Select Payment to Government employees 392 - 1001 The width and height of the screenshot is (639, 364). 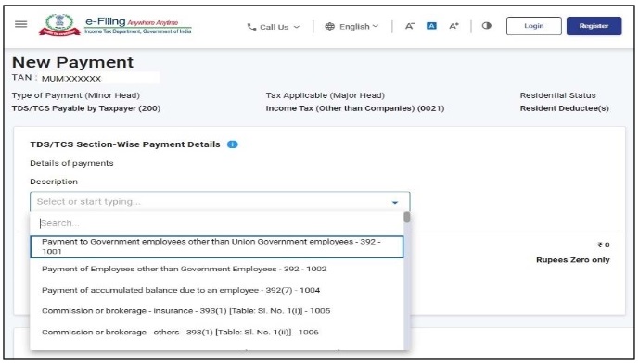point(216,246)
